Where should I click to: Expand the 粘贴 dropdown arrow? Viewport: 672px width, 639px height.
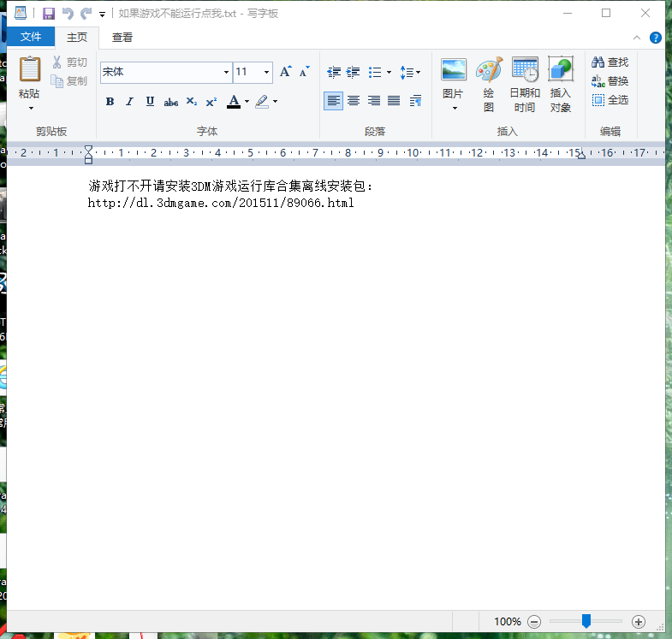click(31, 108)
